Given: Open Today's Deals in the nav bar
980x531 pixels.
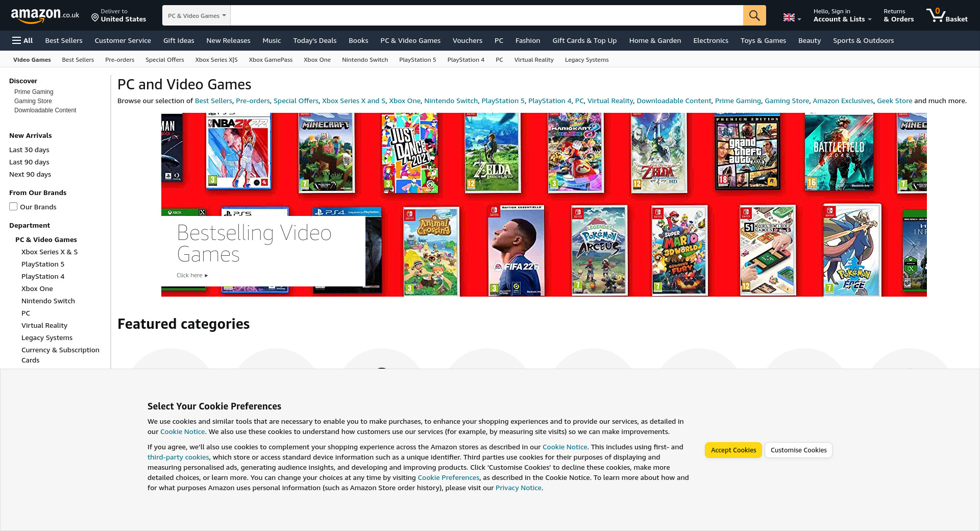Looking at the screenshot, I should tap(315, 40).
